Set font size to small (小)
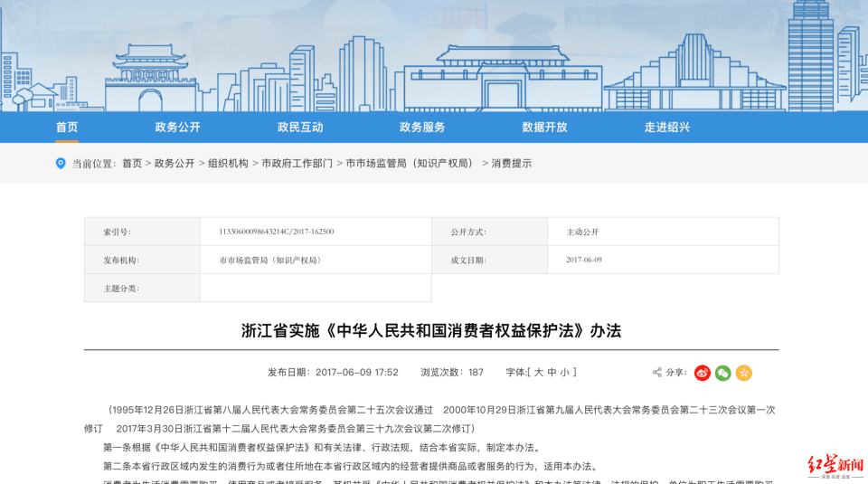The width and height of the screenshot is (868, 484). click(x=565, y=372)
